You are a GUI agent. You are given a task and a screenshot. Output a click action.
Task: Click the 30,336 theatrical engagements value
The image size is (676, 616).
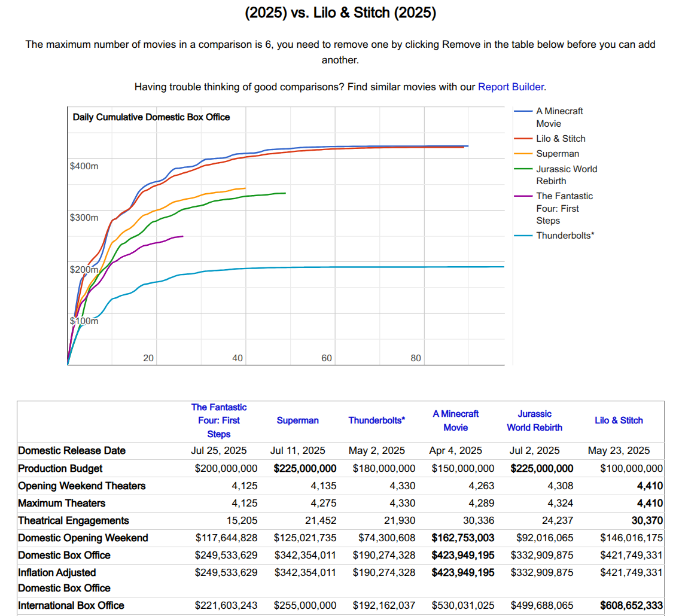[479, 521]
